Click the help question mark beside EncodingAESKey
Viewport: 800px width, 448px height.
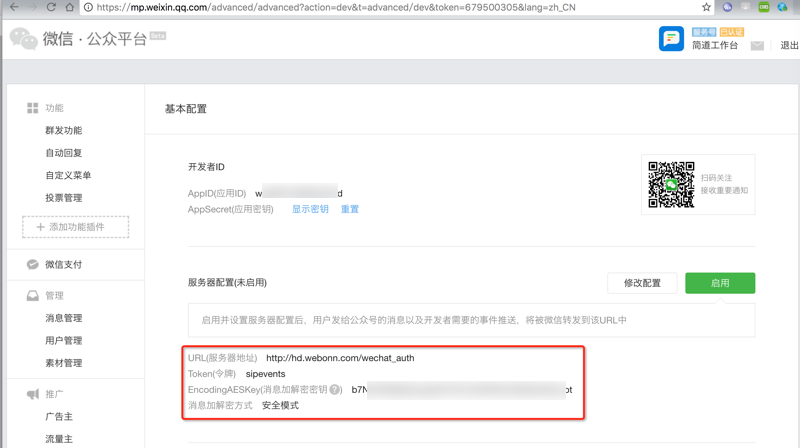click(335, 390)
